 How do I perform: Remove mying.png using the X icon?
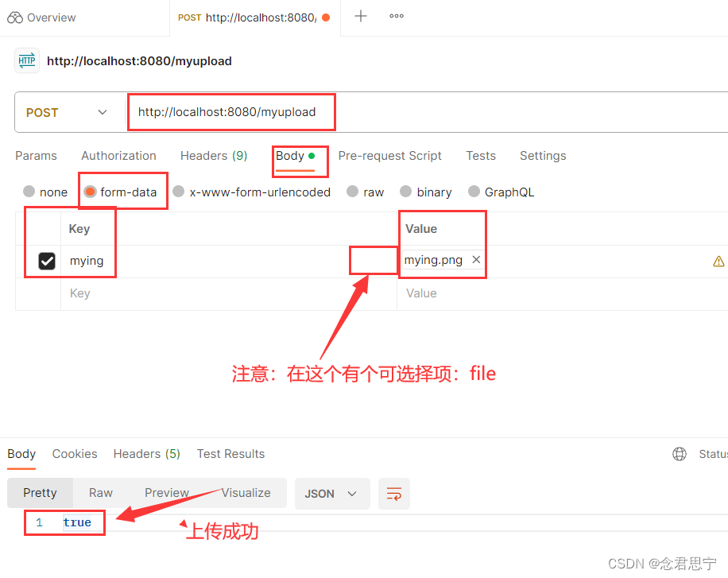point(476,259)
